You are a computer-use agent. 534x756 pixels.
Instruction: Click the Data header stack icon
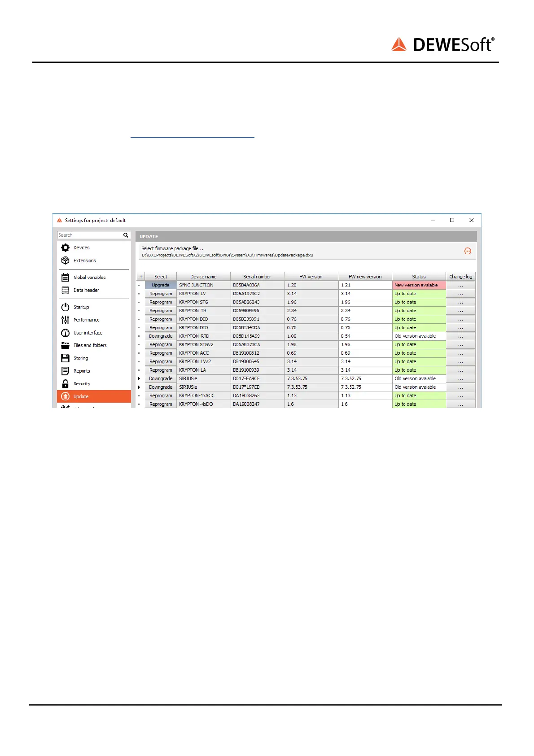65,290
